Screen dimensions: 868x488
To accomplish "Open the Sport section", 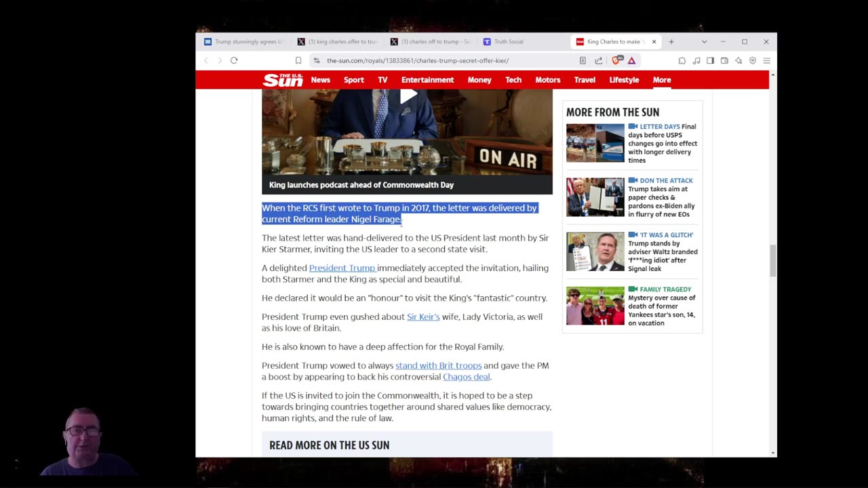I will 354,80.
